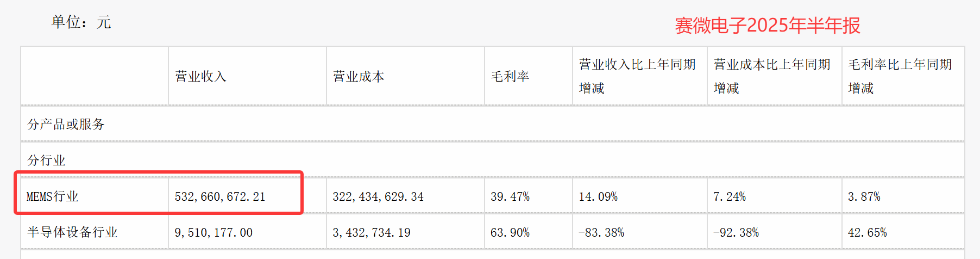Select the 39.47% gross margin cell
Viewport: 980px width, 259px height.
[510, 196]
